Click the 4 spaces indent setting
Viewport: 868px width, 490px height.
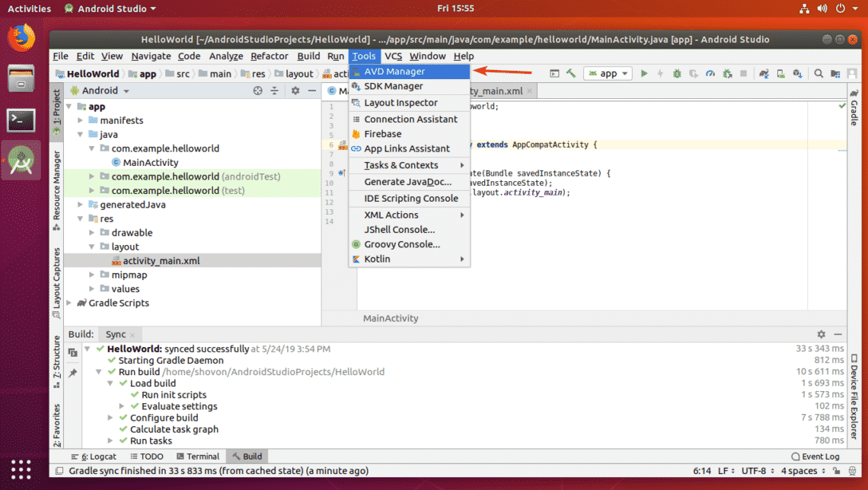(803, 471)
